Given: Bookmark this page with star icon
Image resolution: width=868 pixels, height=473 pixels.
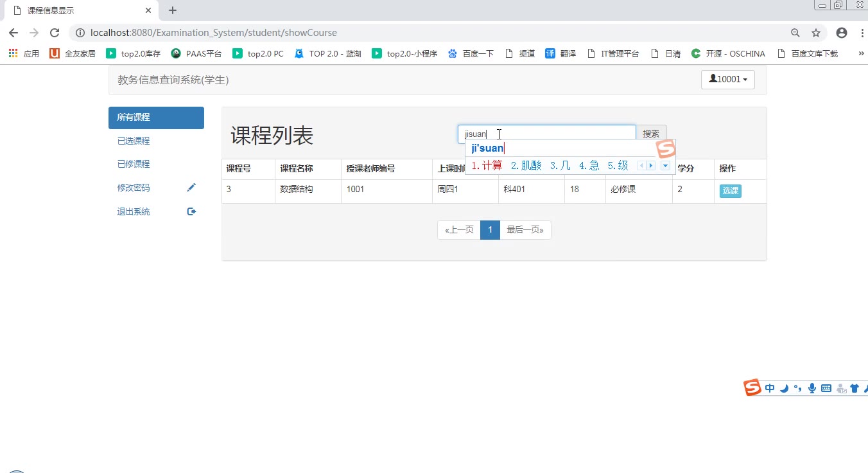Looking at the screenshot, I should [x=816, y=33].
